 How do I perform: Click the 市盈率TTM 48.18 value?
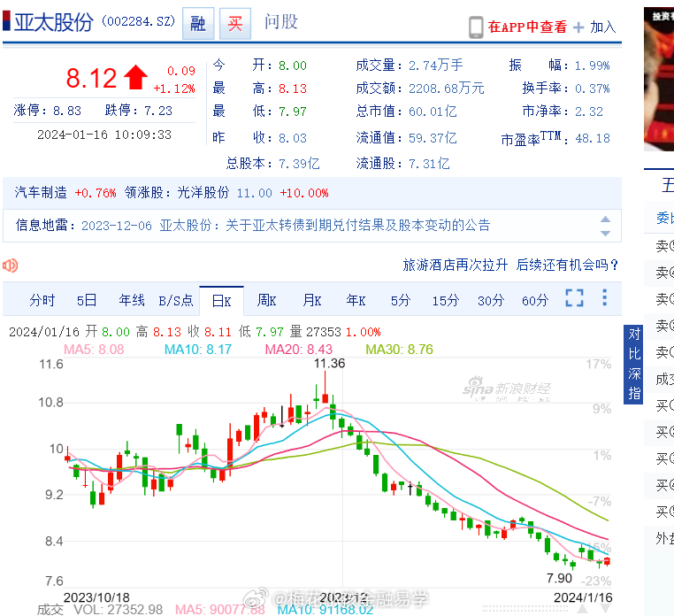tap(593, 138)
